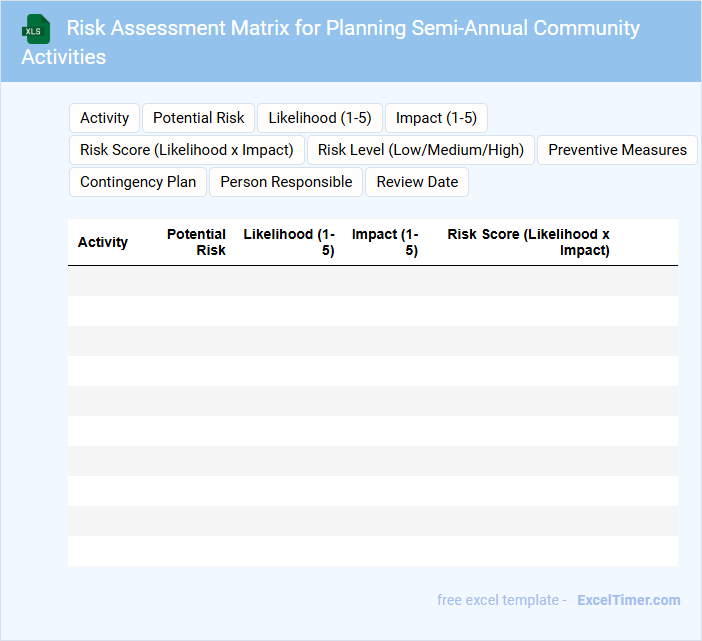The height and width of the screenshot is (641, 702).
Task: Click the Person Responsible tag
Action: point(286,182)
